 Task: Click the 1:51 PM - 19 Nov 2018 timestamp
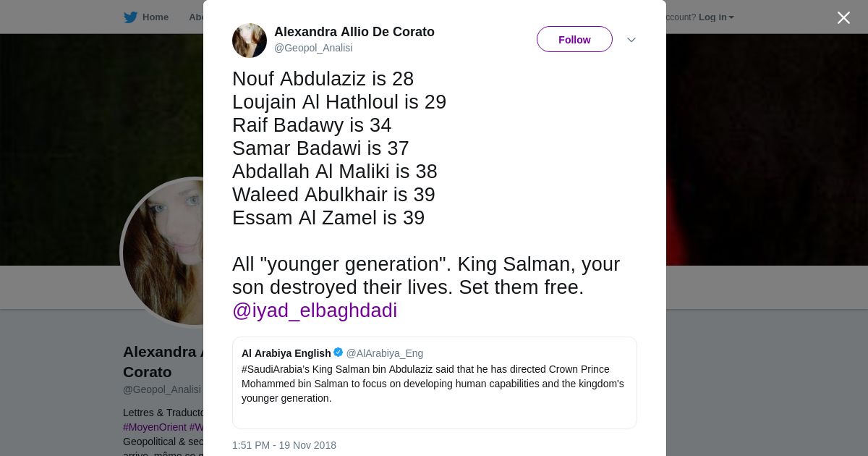click(284, 445)
